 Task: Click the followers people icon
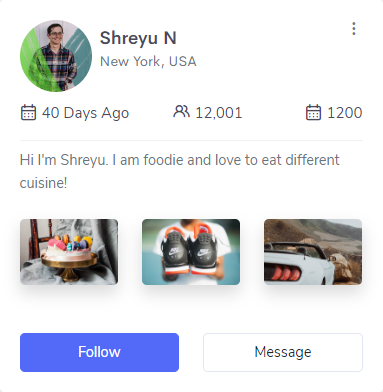(x=181, y=112)
